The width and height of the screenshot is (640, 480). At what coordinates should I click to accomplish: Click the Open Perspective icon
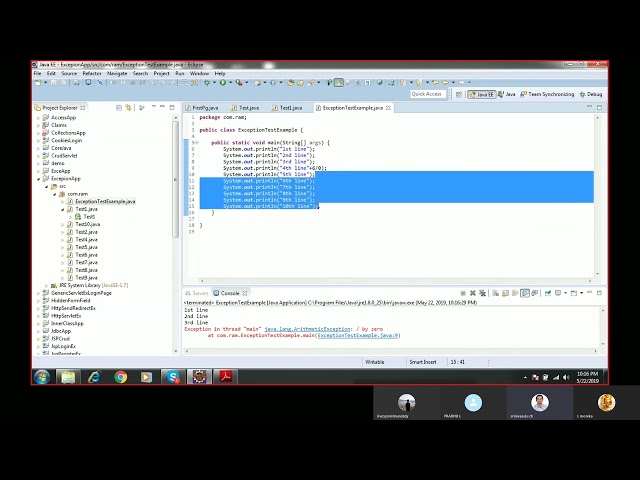(459, 94)
